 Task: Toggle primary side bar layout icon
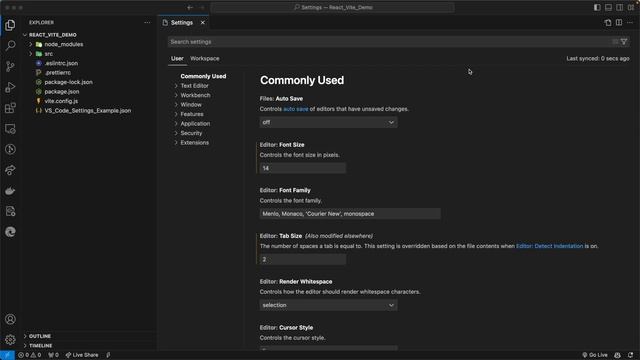[x=597, y=7]
